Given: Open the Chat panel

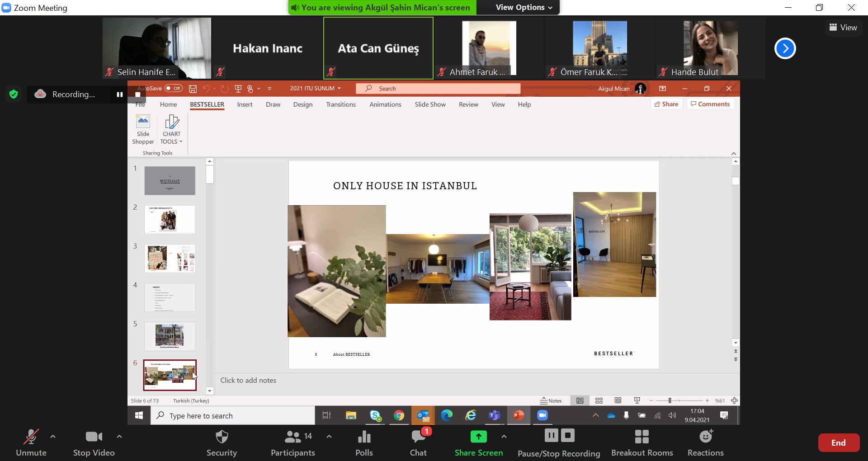Looking at the screenshot, I should point(418,443).
